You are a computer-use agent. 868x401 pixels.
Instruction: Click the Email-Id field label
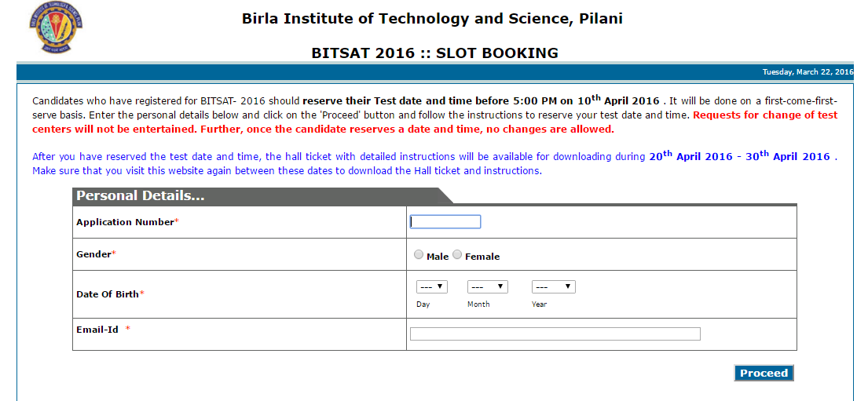pyautogui.click(x=97, y=330)
